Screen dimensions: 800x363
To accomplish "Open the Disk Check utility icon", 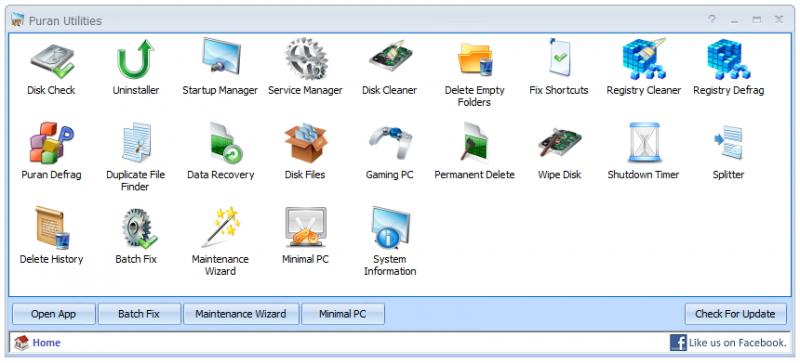I will coord(52,60).
